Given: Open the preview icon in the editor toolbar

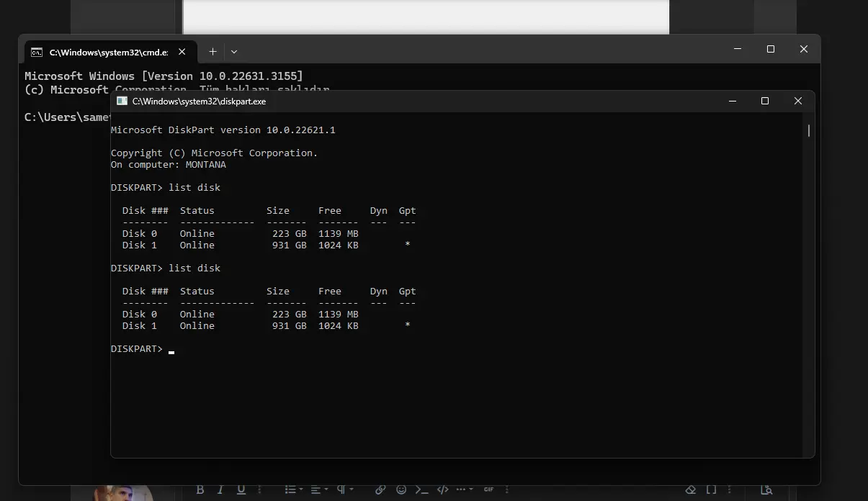Looking at the screenshot, I should click(766, 489).
